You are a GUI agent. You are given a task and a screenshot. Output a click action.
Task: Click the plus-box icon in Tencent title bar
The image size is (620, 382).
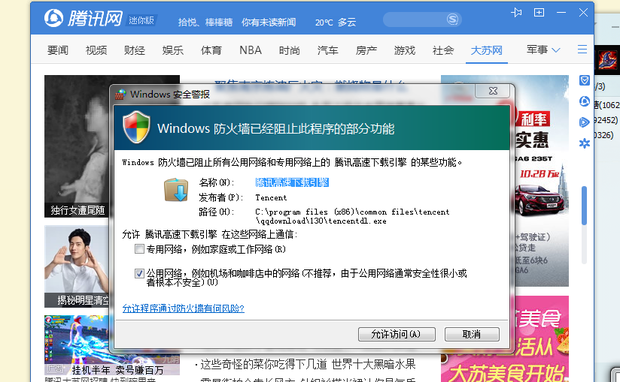[539, 13]
